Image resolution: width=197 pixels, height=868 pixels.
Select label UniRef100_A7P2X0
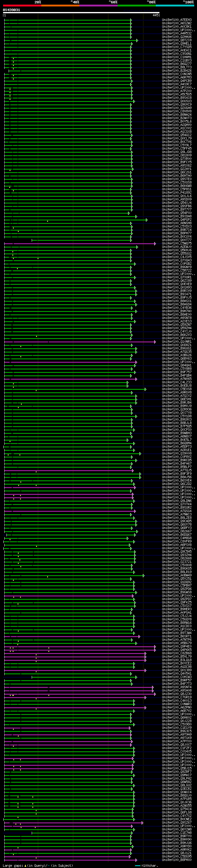(x=177, y=91)
